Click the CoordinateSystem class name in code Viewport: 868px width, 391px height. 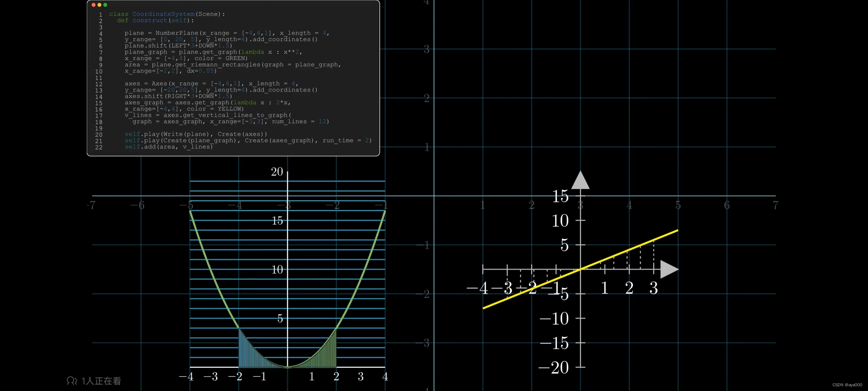pos(163,14)
